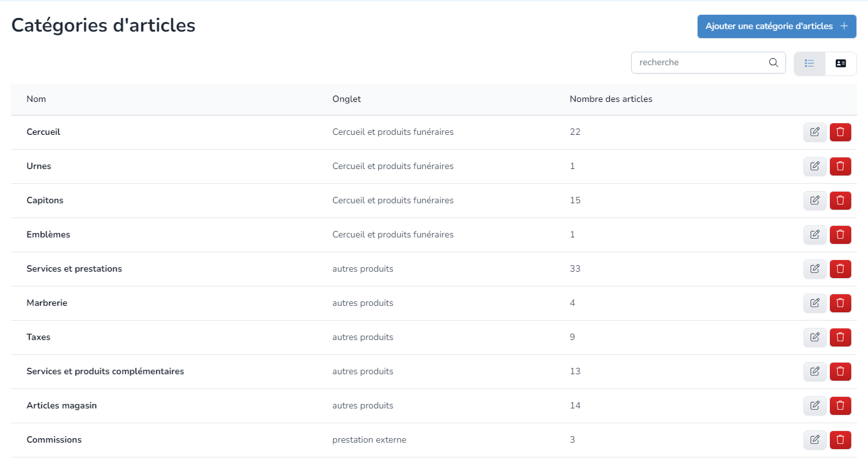Edit the Capitons category row
The image size is (868, 462).
click(x=814, y=201)
